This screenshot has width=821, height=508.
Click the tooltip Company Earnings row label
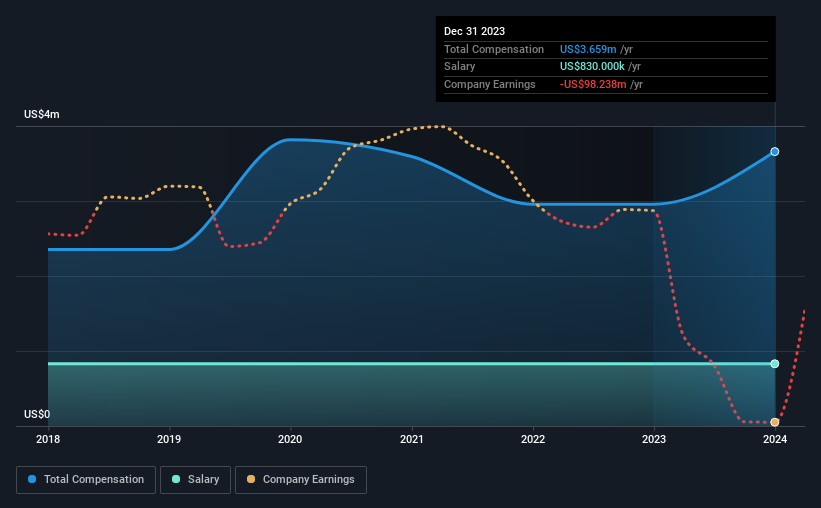click(490, 84)
